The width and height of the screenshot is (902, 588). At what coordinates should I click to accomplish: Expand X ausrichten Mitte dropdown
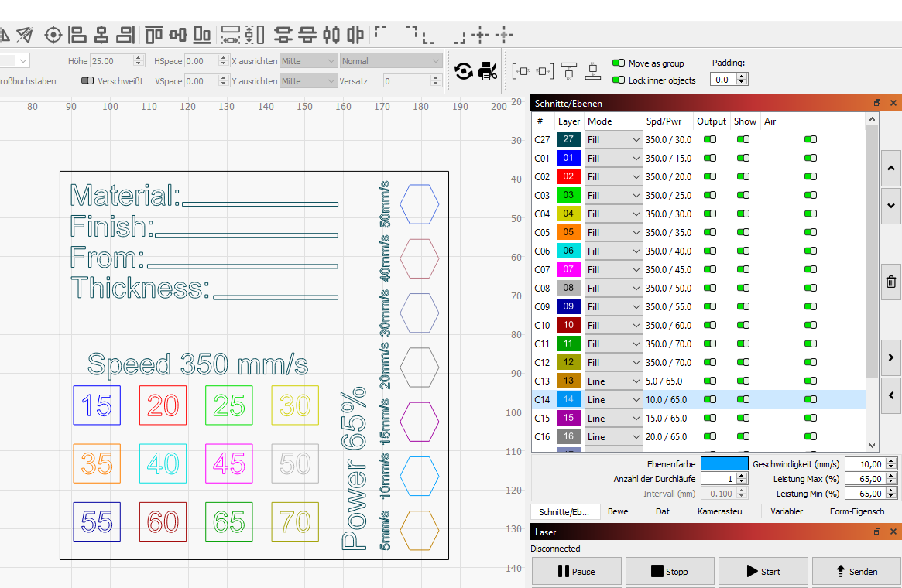click(307, 61)
